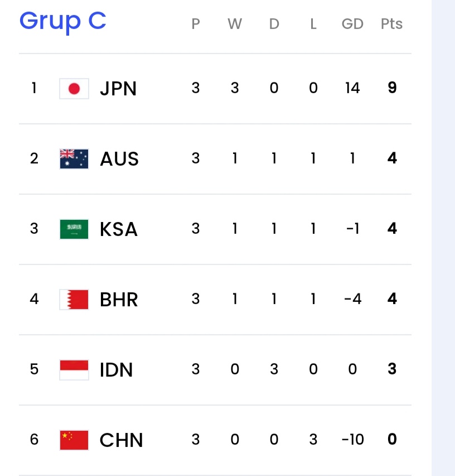Open the JPN team name
The height and width of the screenshot is (476, 455).
pos(118,89)
